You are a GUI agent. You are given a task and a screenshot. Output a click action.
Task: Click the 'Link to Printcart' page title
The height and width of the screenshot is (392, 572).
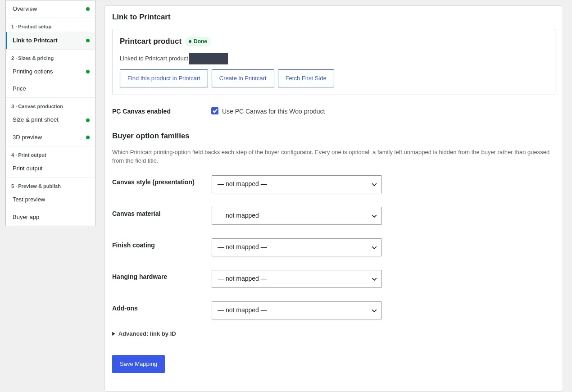(141, 17)
